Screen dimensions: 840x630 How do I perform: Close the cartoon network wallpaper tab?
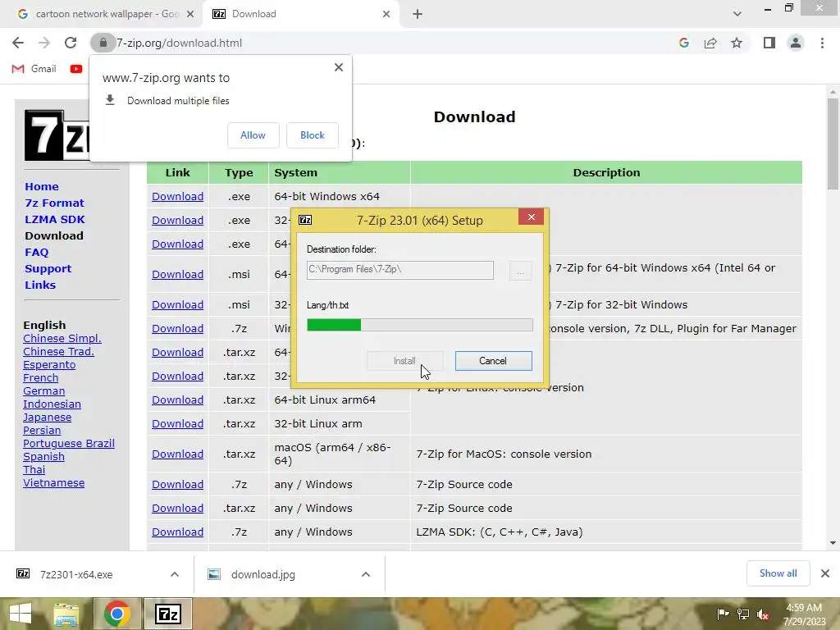[x=190, y=14]
